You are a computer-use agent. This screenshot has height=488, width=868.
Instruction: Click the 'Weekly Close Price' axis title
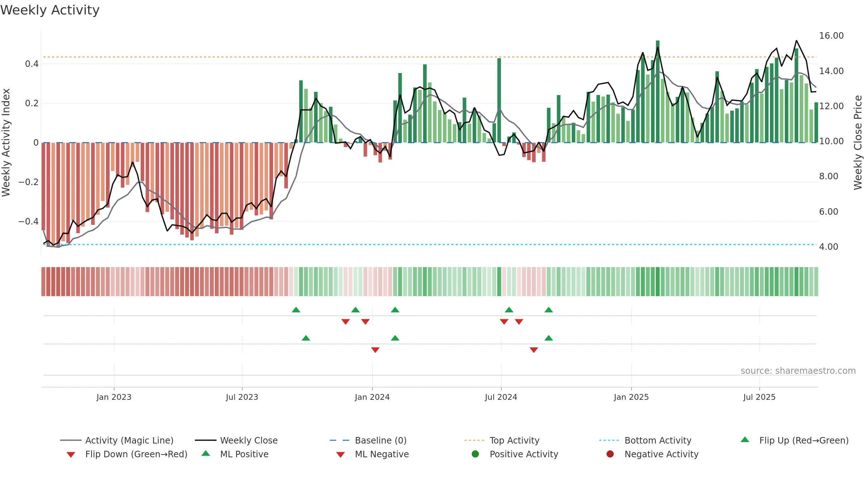[x=858, y=142]
